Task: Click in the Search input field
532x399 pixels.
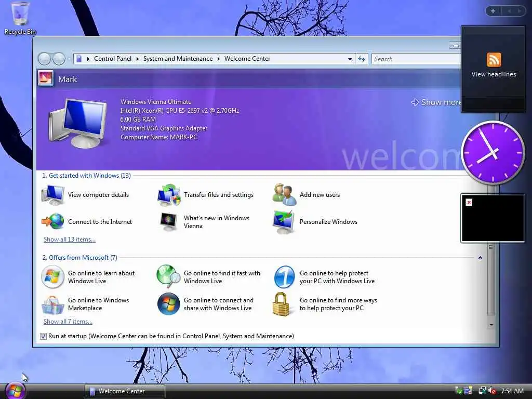Action: 417,59
